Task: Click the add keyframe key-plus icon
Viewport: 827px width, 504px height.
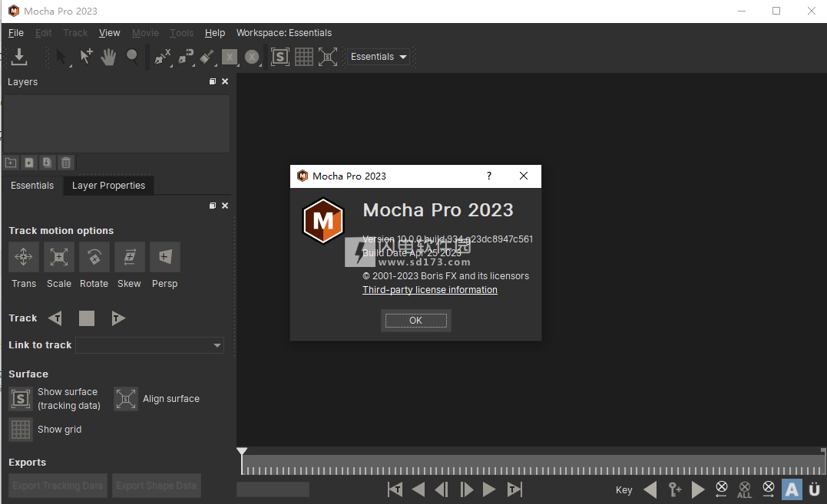Action: (x=674, y=489)
